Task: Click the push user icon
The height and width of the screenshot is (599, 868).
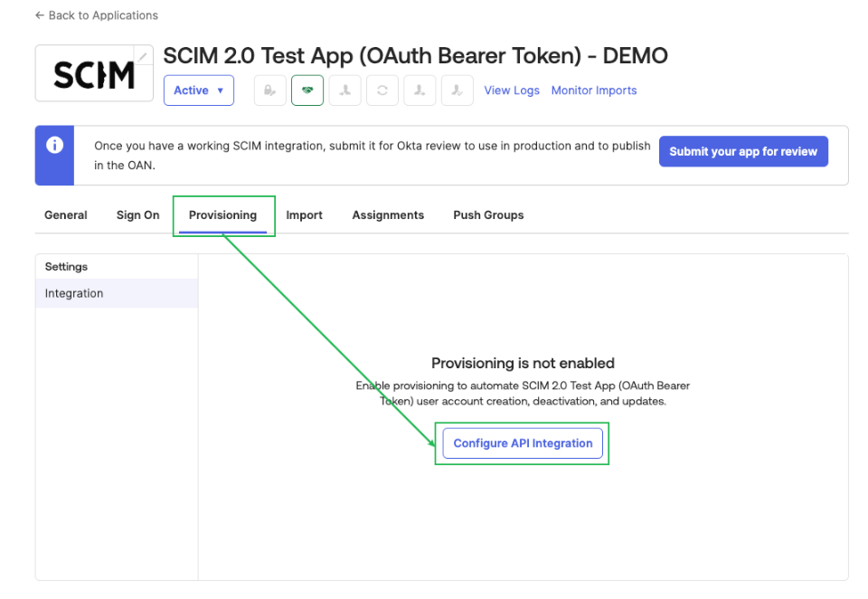Action: coord(420,90)
